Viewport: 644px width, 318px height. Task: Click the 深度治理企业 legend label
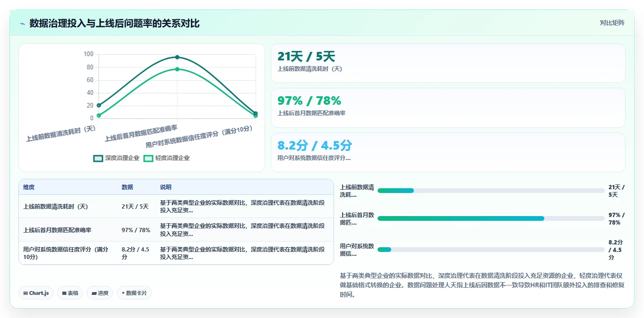click(x=122, y=158)
